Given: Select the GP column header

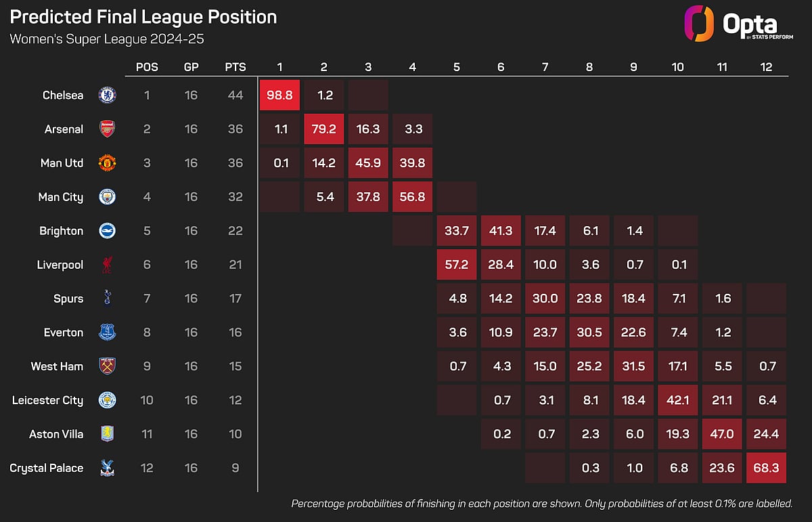Looking at the screenshot, I should [191, 67].
